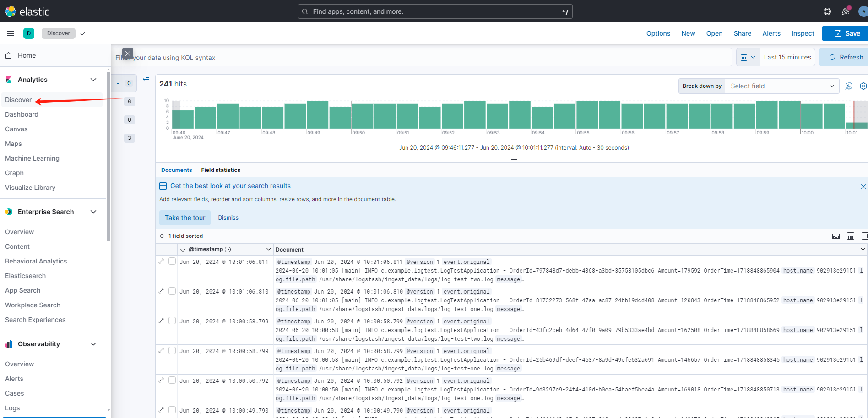Open the @timestamp column options chevron
This screenshot has height=418, width=868.
(269, 249)
